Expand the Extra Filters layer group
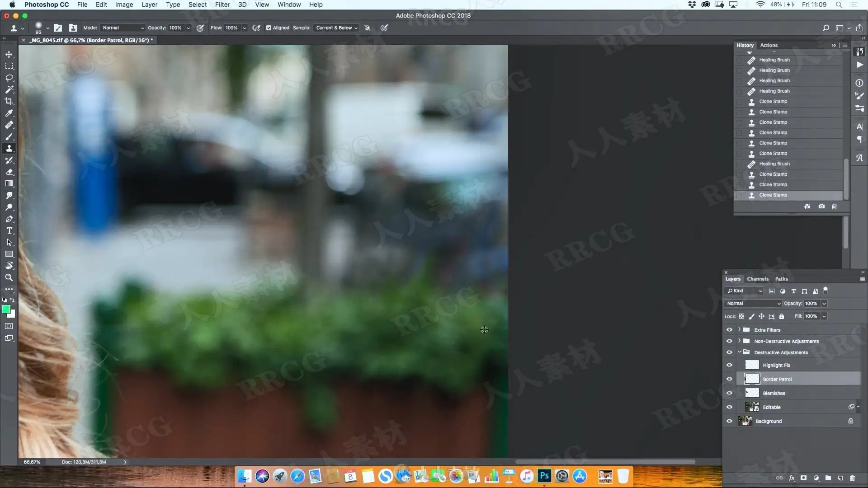 pyautogui.click(x=739, y=330)
